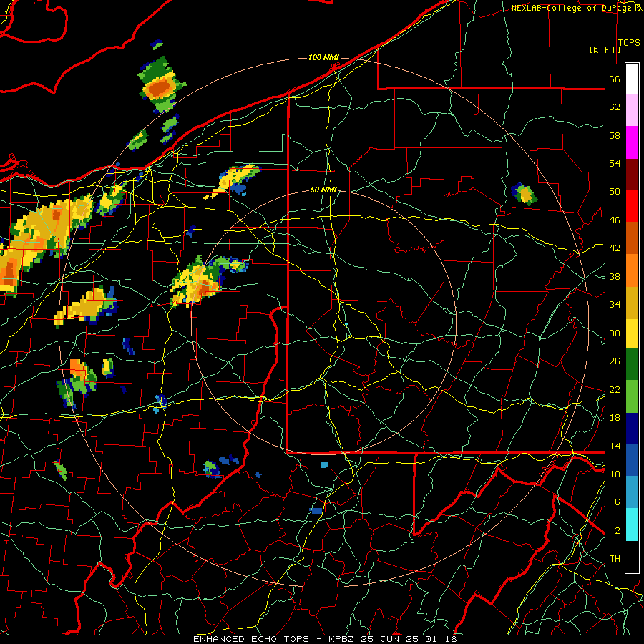
Task: Click the '2' legend value
Action: 617,531
